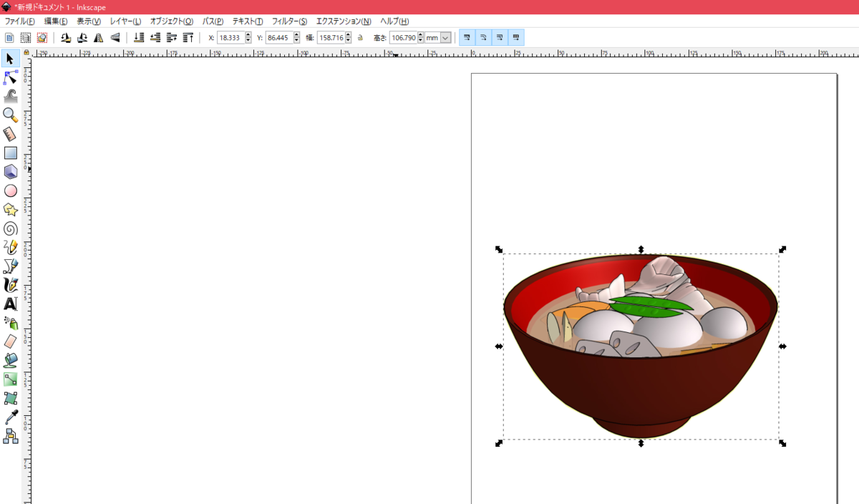Choose the Gradient tool
This screenshot has height=504, width=859.
point(10,379)
